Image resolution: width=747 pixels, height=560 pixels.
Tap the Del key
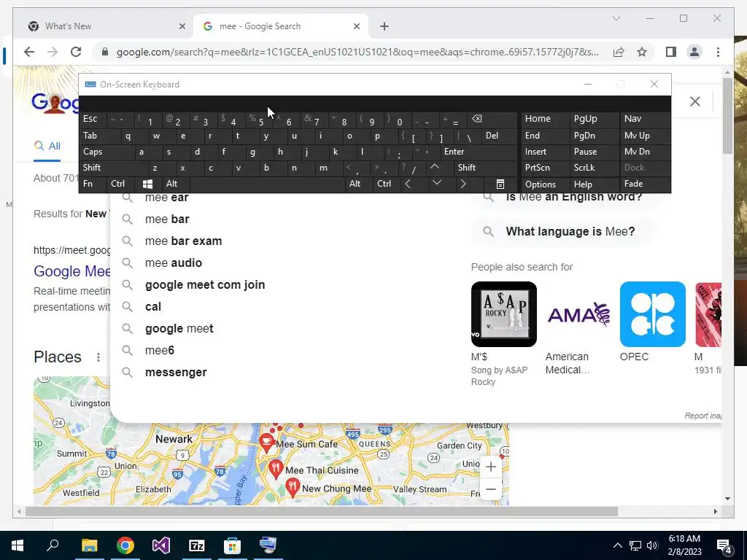point(500,136)
